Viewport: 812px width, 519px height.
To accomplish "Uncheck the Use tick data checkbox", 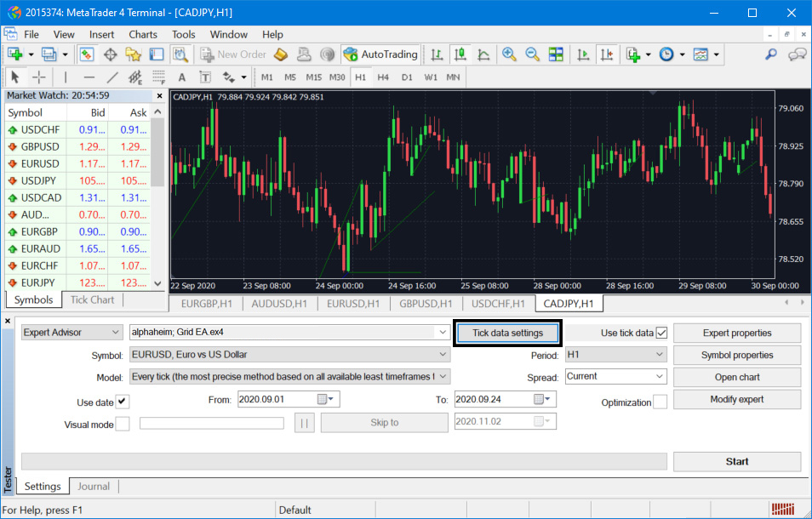I will [x=662, y=334].
